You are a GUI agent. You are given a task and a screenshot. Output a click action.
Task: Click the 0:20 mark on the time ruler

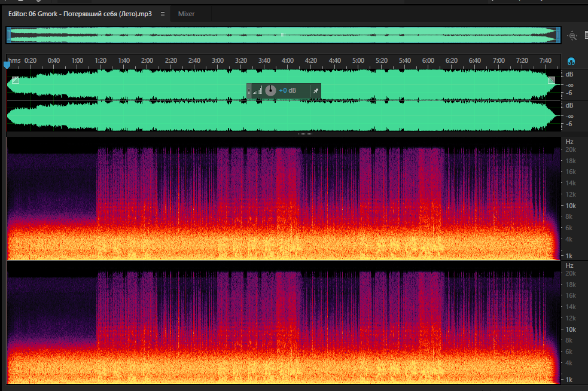tap(31, 60)
